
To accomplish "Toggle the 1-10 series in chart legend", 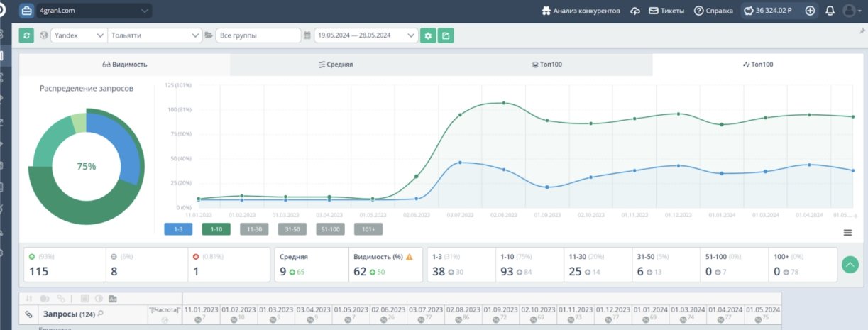I will coord(216,229).
